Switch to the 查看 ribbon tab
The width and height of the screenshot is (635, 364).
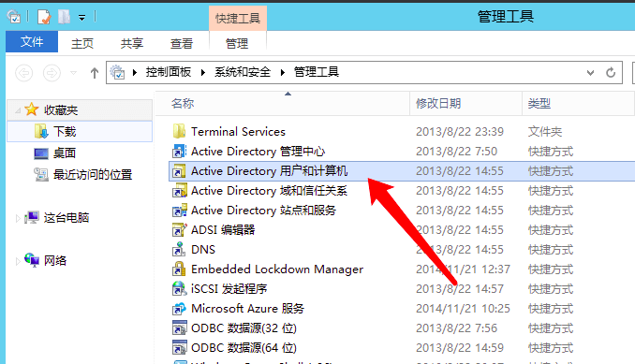point(182,43)
